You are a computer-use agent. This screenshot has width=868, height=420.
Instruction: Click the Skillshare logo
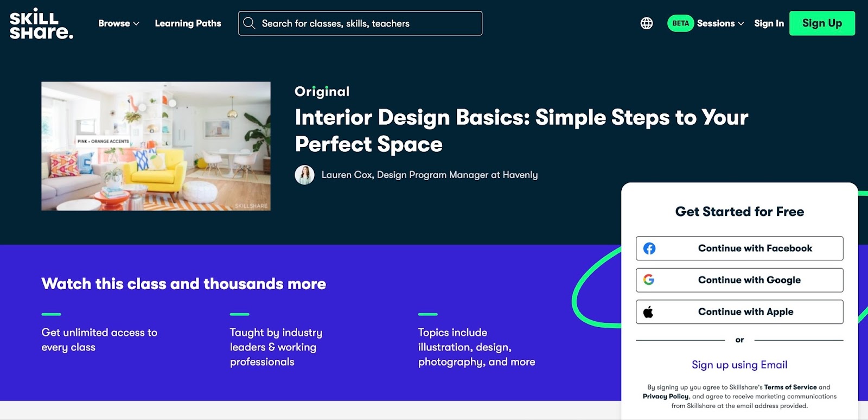[x=41, y=24]
